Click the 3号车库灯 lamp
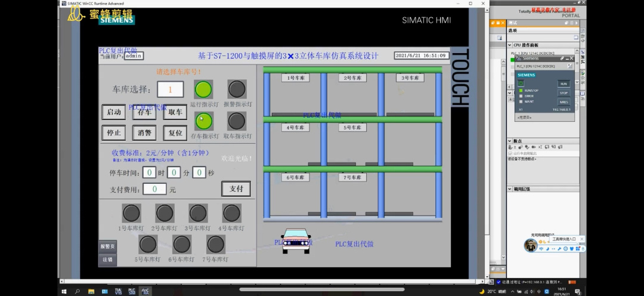Image resolution: width=644 pixels, height=296 pixels. pos(198,214)
